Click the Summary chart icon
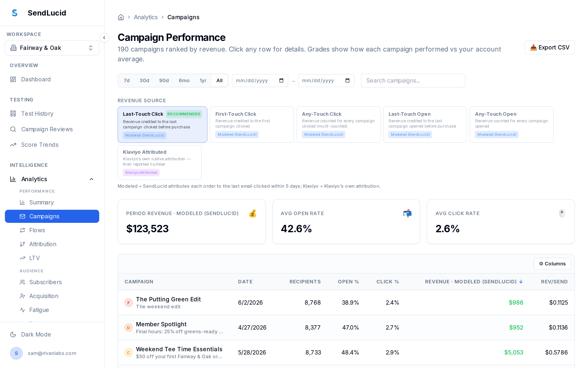Image resolution: width=588 pixels, height=368 pixels. (x=22, y=202)
